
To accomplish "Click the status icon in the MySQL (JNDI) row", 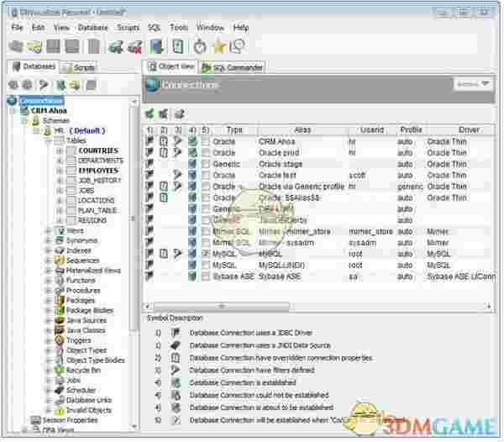I will pos(192,266).
